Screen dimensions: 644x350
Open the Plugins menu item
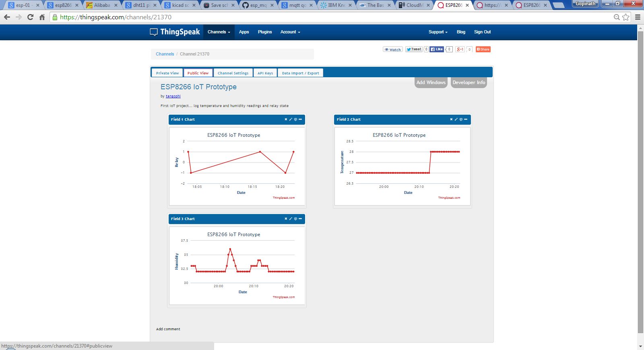tap(265, 32)
